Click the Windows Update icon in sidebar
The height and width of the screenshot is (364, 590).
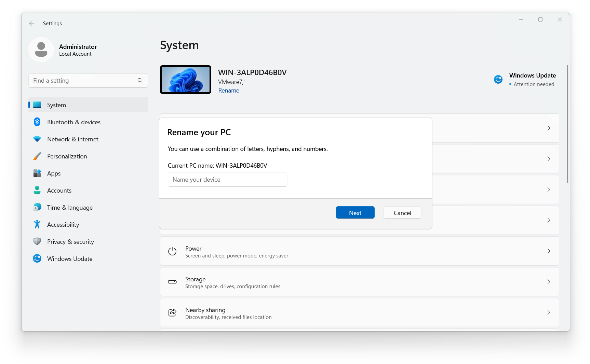37,258
